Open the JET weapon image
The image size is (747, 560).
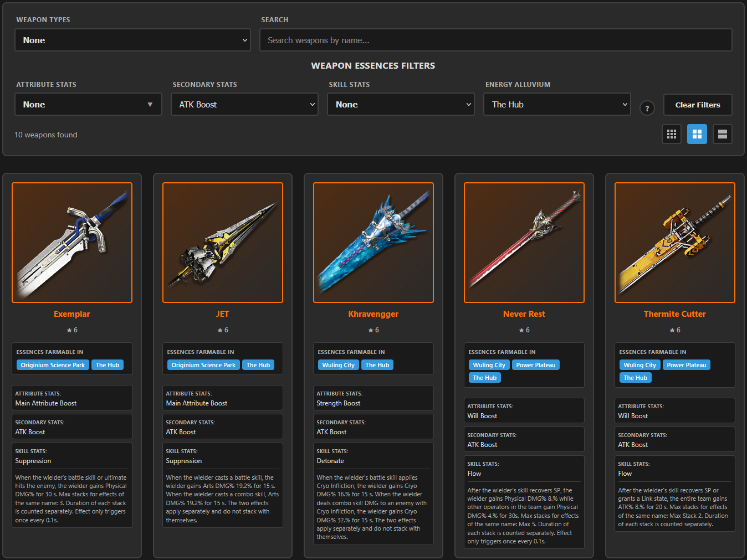click(x=223, y=243)
